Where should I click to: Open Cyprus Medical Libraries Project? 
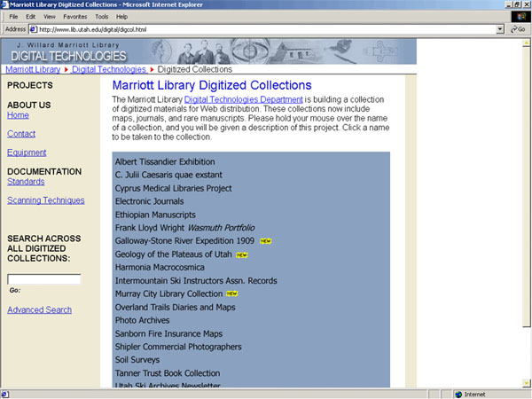(174, 188)
